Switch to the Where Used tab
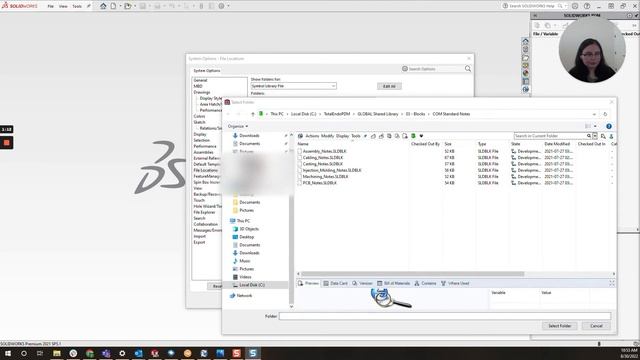This screenshot has width=640, height=360. (x=455, y=283)
